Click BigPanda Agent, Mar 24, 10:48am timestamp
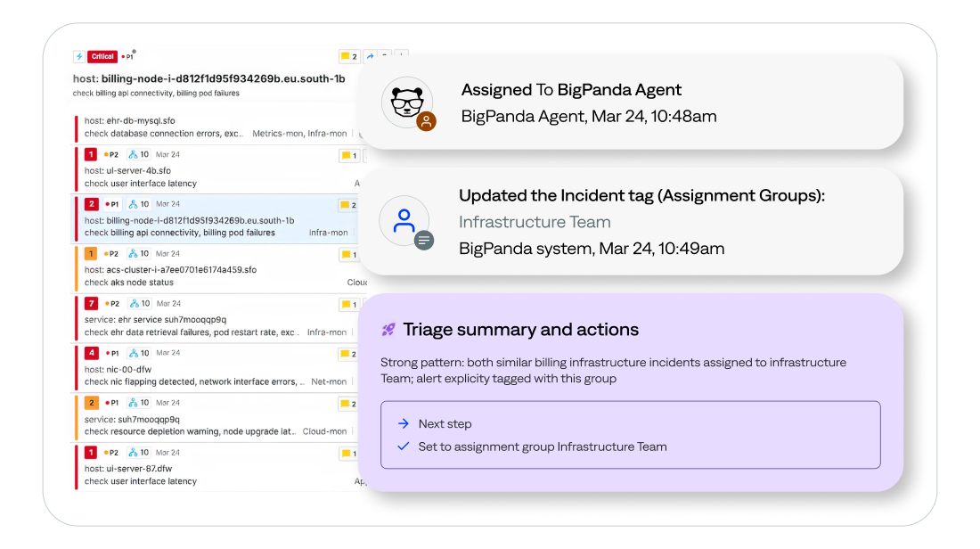The image size is (980, 549). pyautogui.click(x=589, y=116)
